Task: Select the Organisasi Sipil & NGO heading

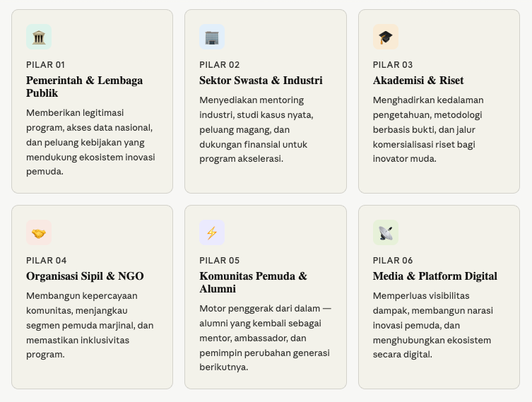Action: pyautogui.click(x=85, y=276)
